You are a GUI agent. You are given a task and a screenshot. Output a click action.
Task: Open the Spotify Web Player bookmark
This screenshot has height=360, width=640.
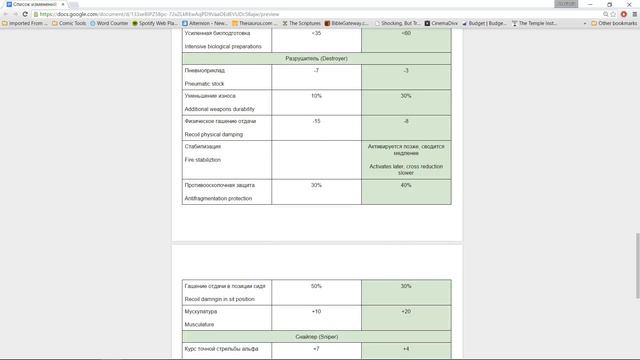pyautogui.click(x=155, y=23)
